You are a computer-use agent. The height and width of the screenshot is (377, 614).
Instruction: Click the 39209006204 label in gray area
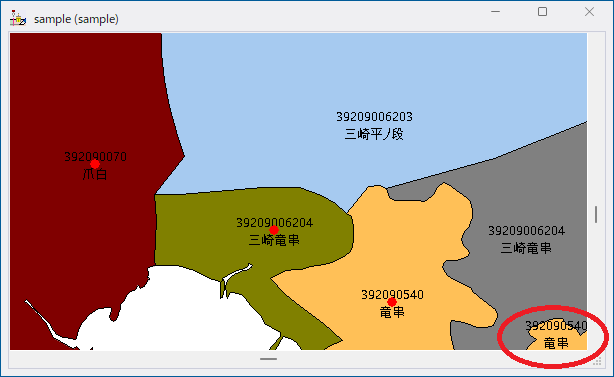point(526,231)
